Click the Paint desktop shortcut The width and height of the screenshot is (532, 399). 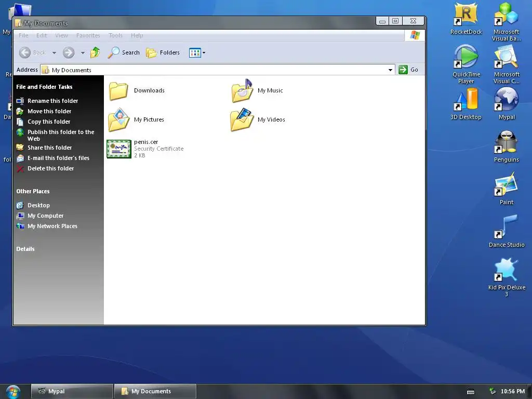[507, 189]
